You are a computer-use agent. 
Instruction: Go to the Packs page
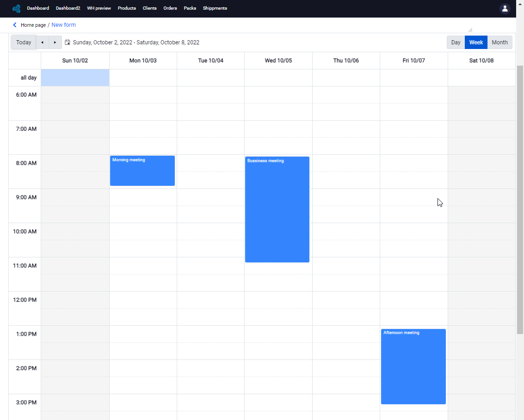(x=190, y=8)
